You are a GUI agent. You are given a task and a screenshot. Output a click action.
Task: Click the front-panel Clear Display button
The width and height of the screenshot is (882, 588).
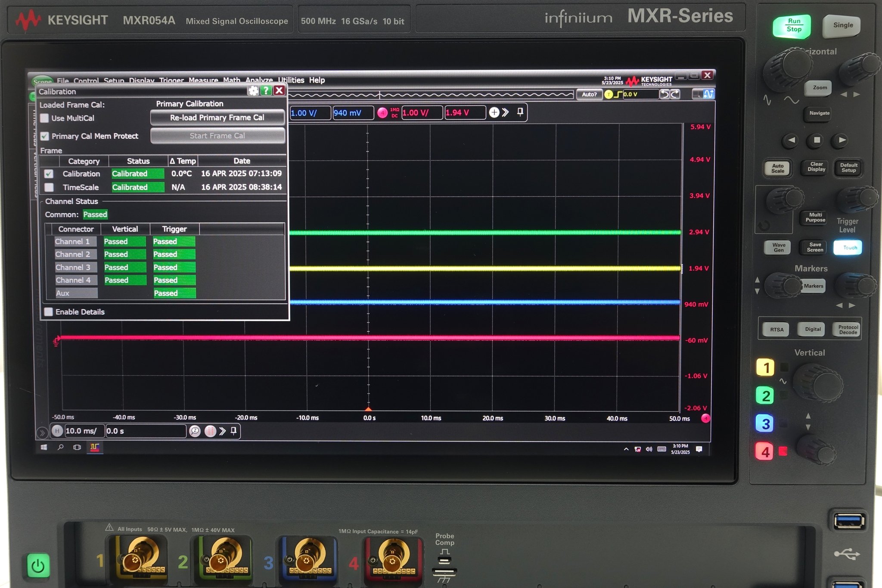pyautogui.click(x=817, y=167)
